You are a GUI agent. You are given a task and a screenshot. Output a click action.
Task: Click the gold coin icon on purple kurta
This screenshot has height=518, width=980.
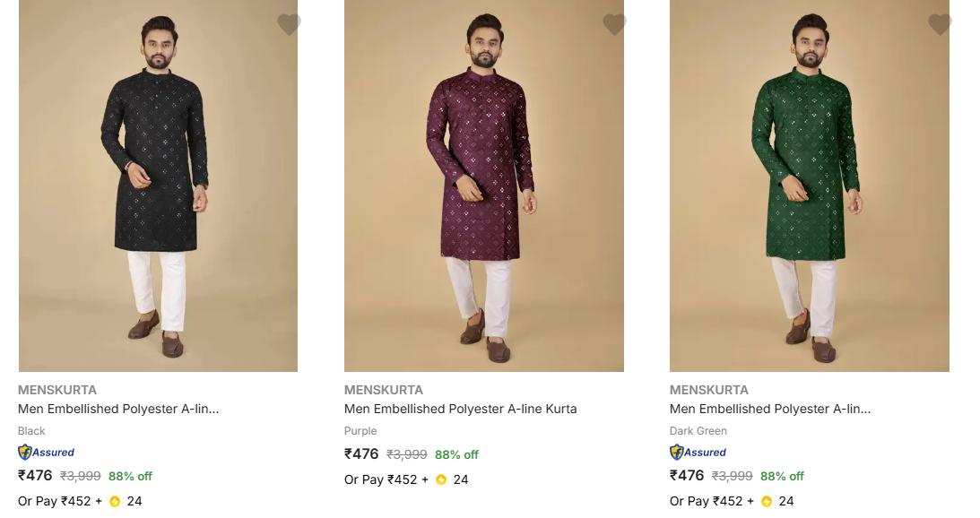[441, 479]
